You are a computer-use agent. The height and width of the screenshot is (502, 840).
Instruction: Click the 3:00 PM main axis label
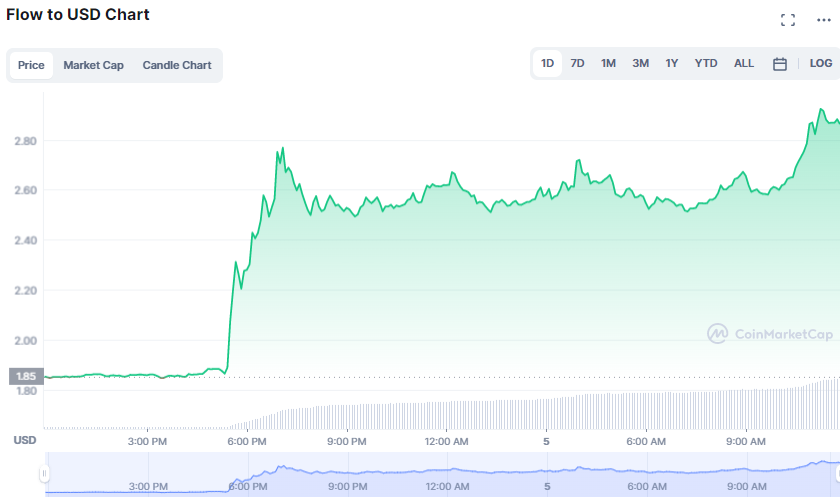[x=147, y=441]
